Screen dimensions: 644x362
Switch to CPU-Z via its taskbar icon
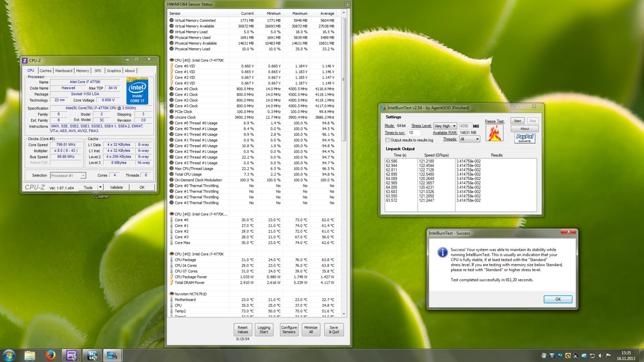coord(71,355)
